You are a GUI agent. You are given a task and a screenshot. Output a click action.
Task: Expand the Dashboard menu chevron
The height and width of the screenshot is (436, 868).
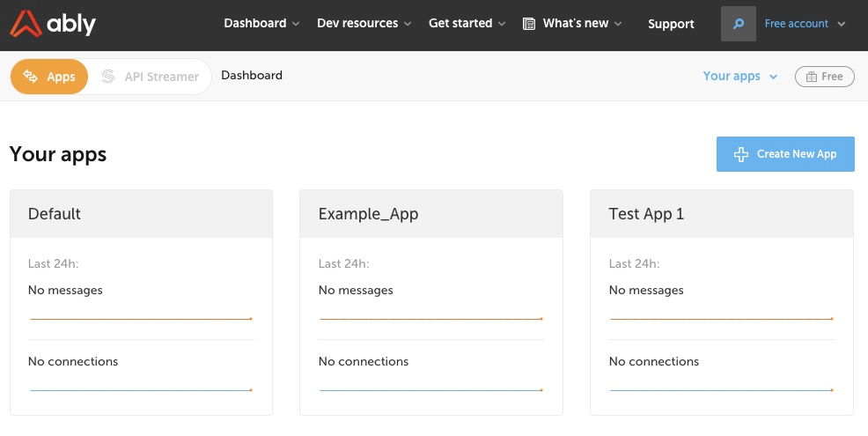coord(296,24)
